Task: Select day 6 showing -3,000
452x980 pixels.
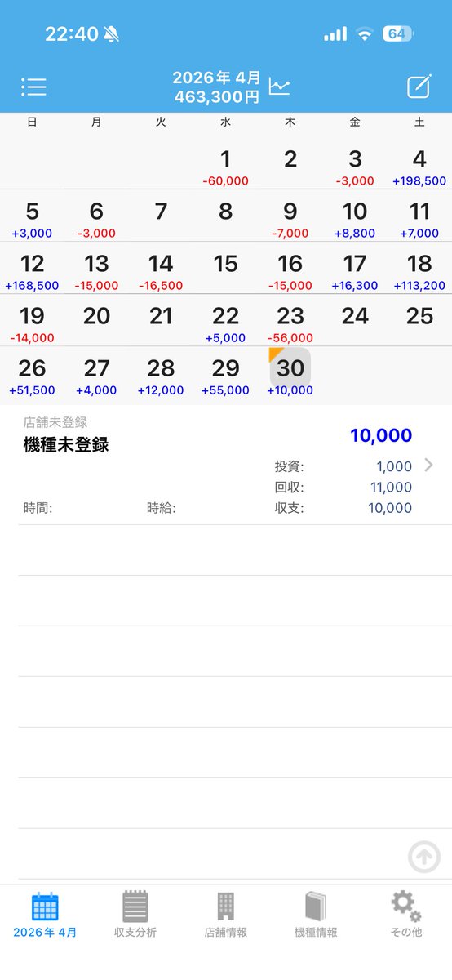Action: 96,219
